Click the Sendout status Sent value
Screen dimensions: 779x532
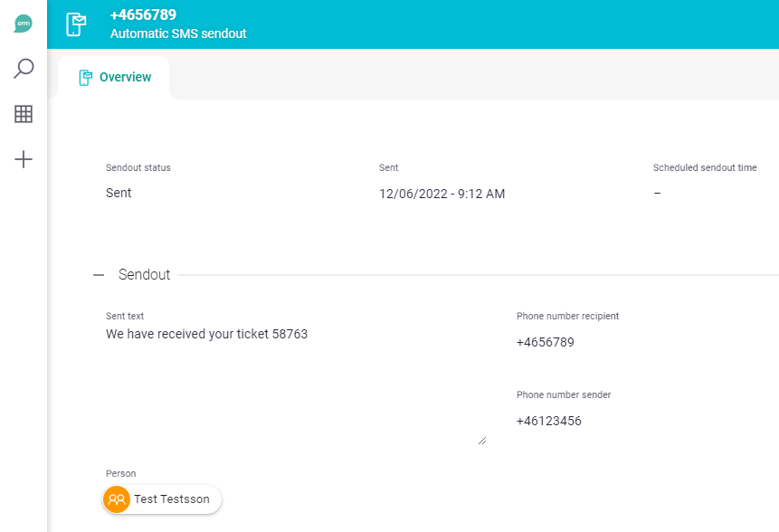tap(119, 193)
